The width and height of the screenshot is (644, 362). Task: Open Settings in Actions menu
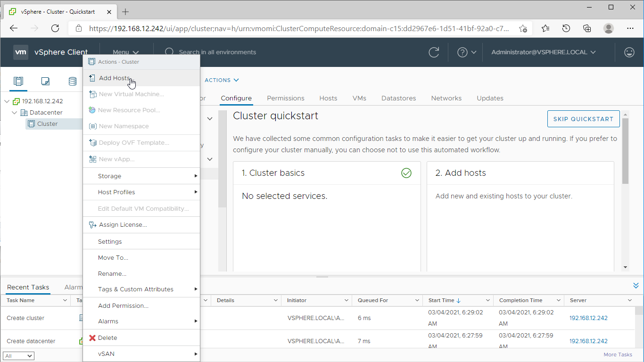[x=141, y=241]
